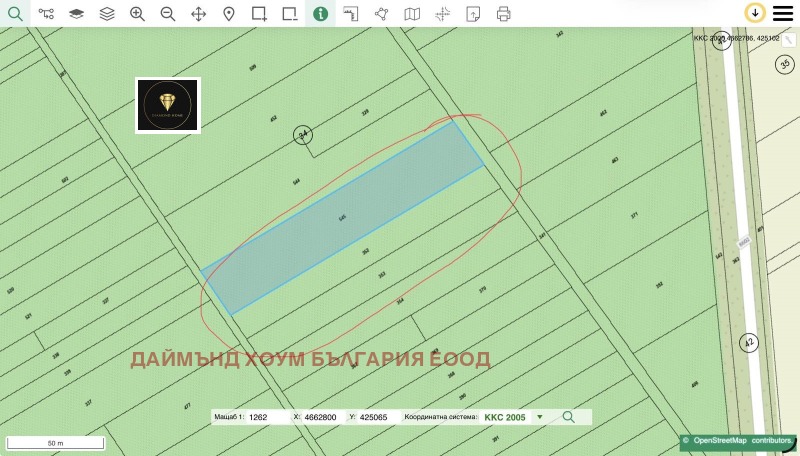
Task: Click the coordinate crosshair grid tool
Action: click(443, 14)
